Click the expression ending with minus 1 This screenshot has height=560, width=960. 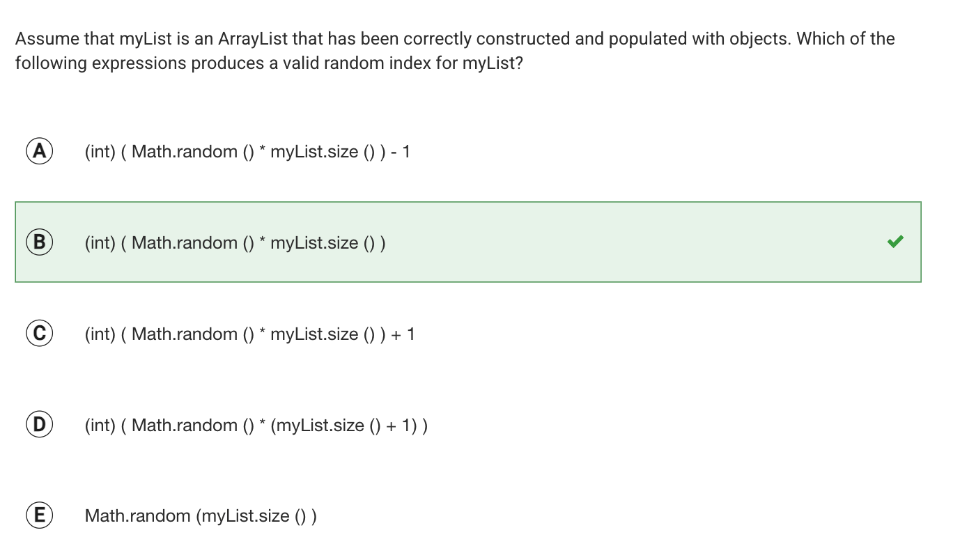247,151
